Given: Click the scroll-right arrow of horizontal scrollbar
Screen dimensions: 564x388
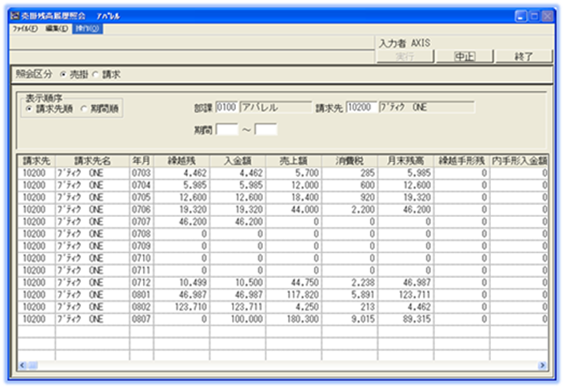Looking at the screenshot, I should [x=542, y=365].
